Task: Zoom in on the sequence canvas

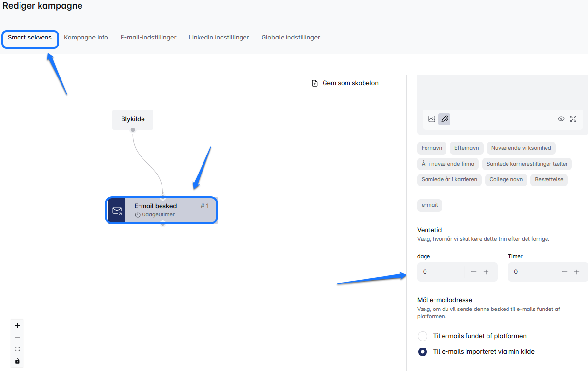Action: [x=17, y=325]
